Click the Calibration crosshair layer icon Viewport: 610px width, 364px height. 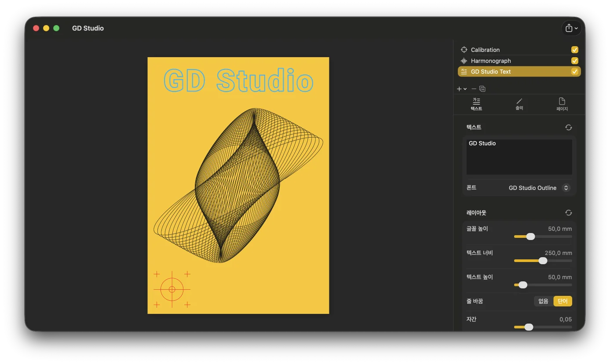(464, 50)
